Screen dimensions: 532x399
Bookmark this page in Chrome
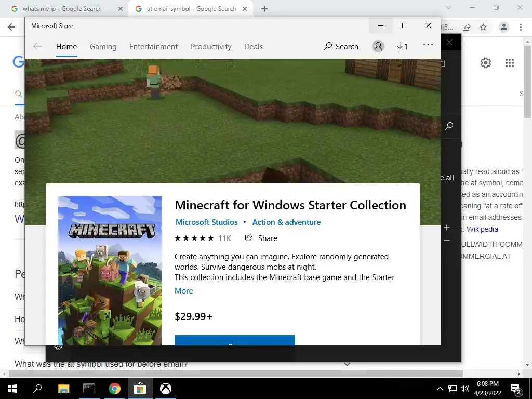point(483,27)
